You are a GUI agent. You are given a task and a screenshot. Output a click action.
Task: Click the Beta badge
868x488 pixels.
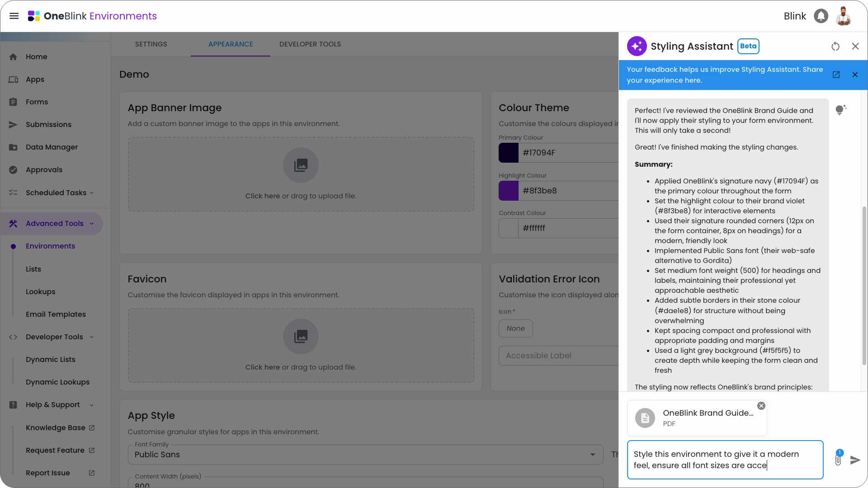pyautogui.click(x=748, y=46)
